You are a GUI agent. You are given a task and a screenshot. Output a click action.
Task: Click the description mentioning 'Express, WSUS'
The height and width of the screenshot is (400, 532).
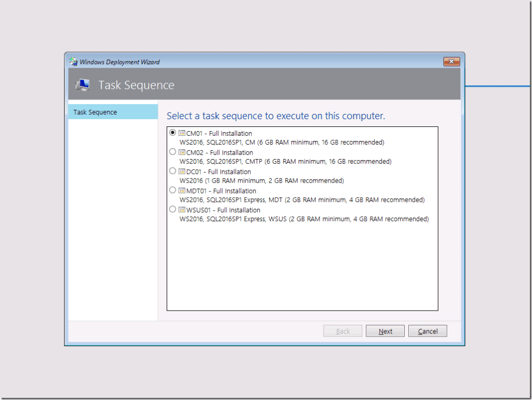pos(304,219)
